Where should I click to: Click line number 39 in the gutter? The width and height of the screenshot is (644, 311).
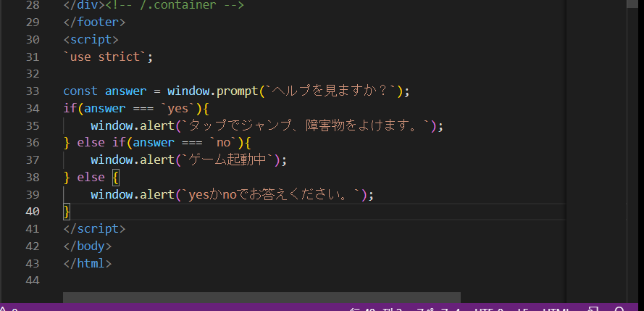click(33, 194)
